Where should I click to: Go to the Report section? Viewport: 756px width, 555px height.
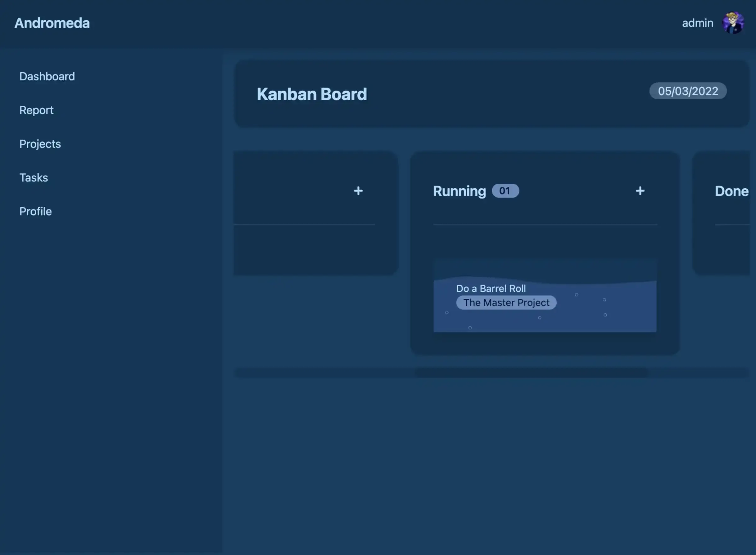pyautogui.click(x=36, y=110)
